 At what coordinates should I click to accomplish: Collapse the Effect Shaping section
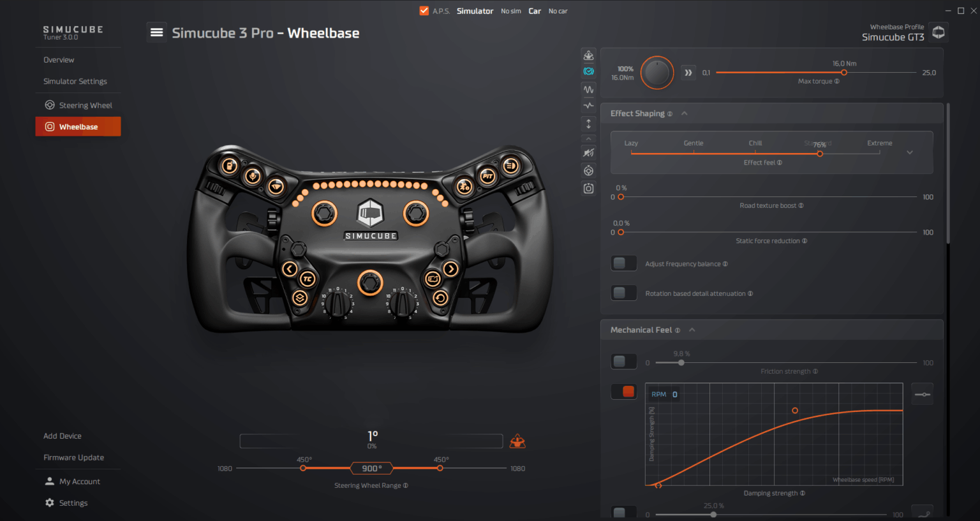click(684, 114)
